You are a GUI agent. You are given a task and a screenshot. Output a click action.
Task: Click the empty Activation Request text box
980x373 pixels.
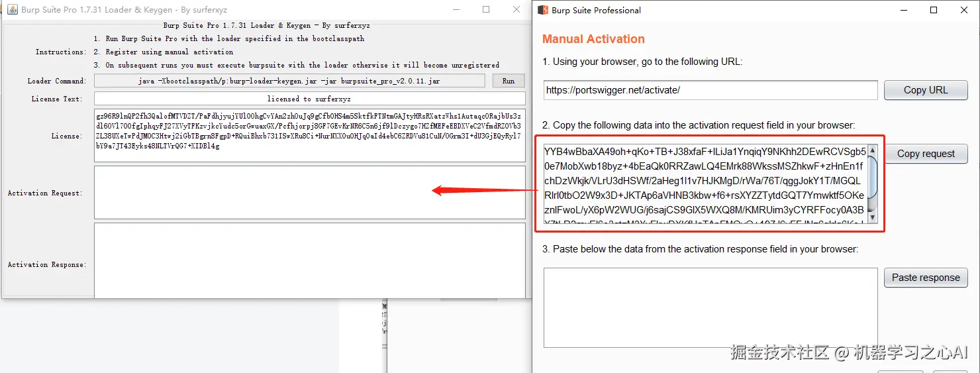[x=309, y=192]
